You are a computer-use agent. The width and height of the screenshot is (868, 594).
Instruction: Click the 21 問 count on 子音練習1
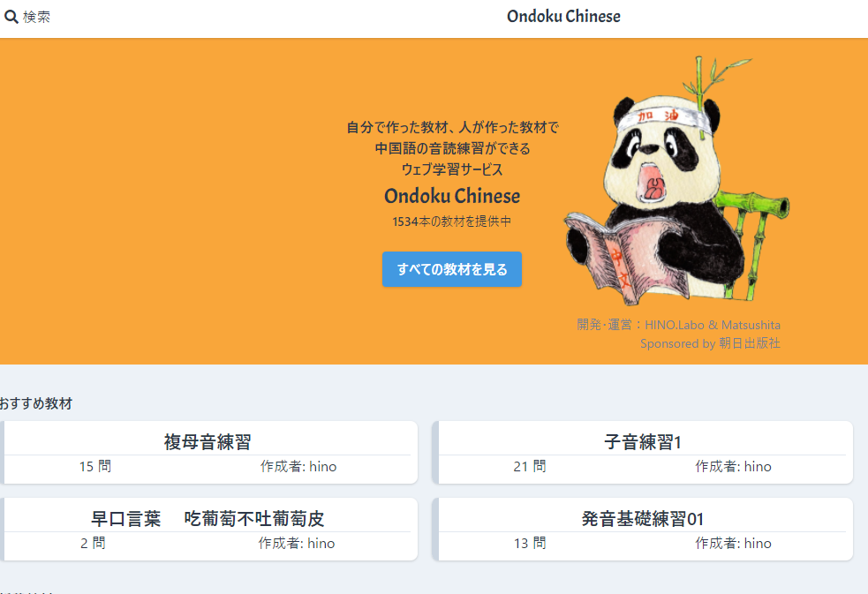pyautogui.click(x=530, y=467)
